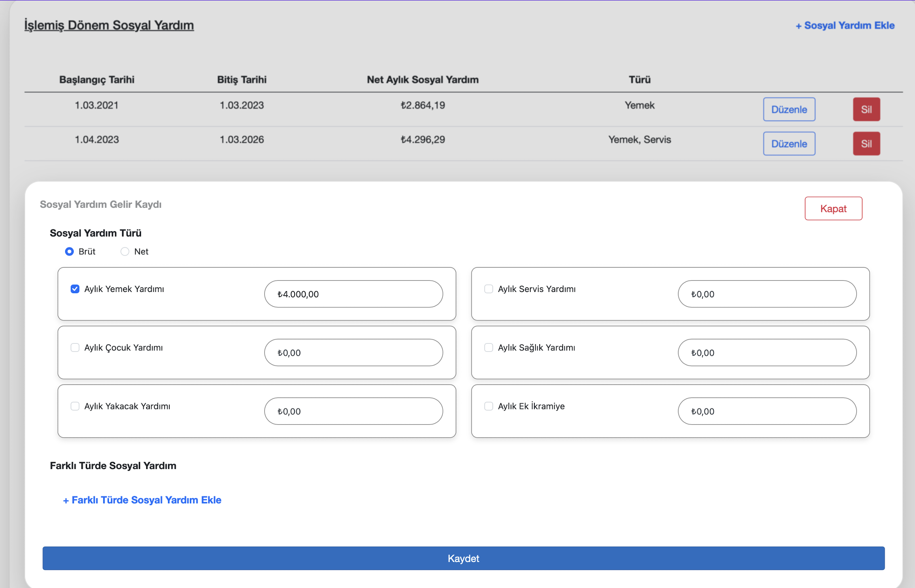Tick the Aylık Çocuk Yardımı checkbox
This screenshot has width=915, height=588.
click(75, 347)
